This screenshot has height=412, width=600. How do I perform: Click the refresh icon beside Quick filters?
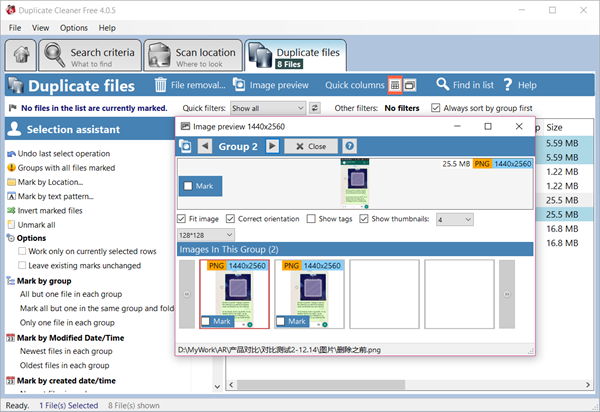pyautogui.click(x=315, y=108)
